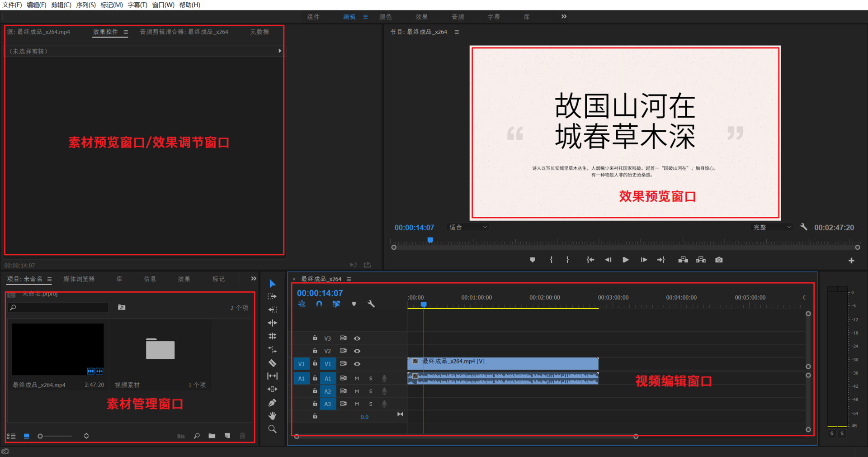This screenshot has width=868, height=457.
Task: Toggle lock on the V3 track
Action: point(315,338)
